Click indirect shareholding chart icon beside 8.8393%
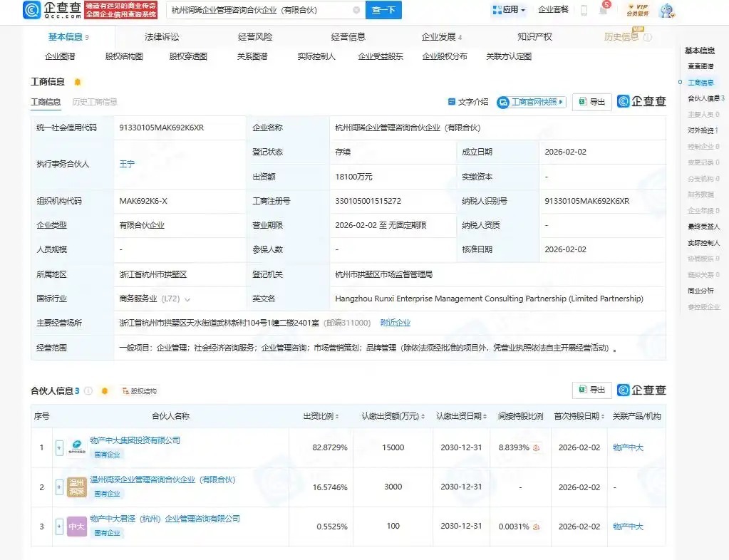The image size is (729, 560). (x=536, y=448)
